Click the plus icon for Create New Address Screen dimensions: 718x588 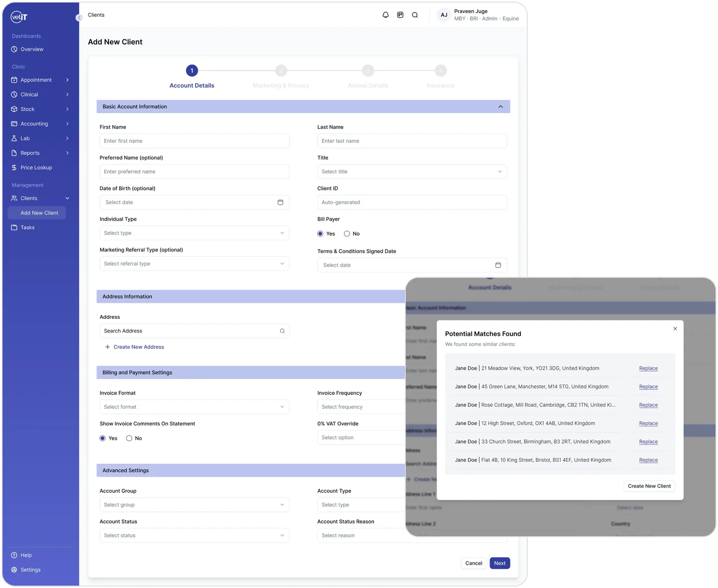(x=108, y=347)
